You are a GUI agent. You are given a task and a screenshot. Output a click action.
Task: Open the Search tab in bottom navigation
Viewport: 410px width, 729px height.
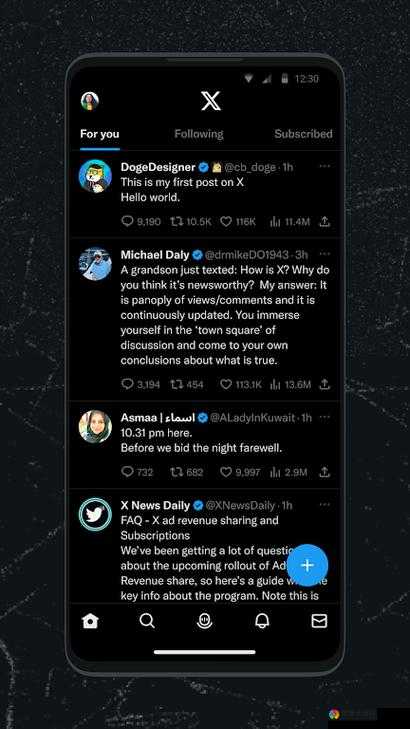[147, 621]
